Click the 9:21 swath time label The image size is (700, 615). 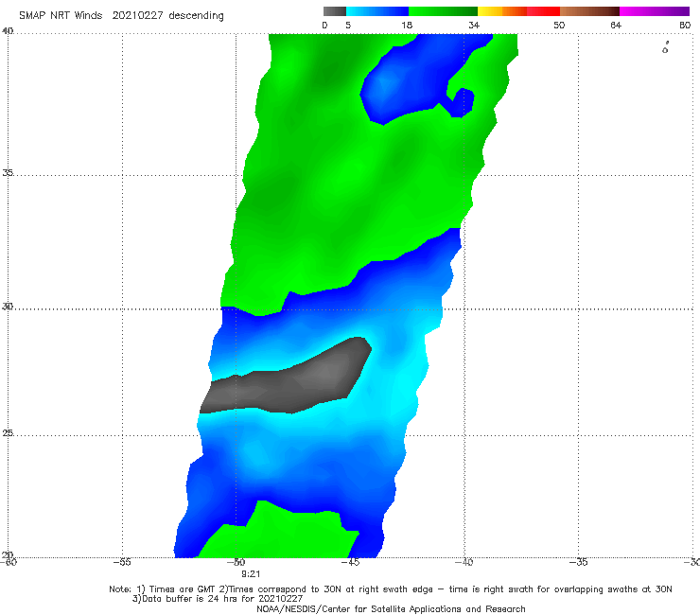[x=251, y=574]
